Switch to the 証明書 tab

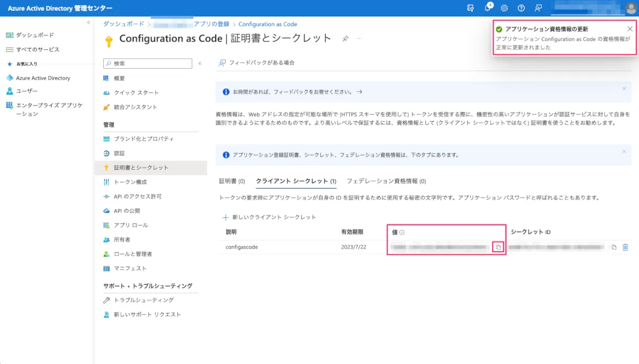[x=232, y=181]
